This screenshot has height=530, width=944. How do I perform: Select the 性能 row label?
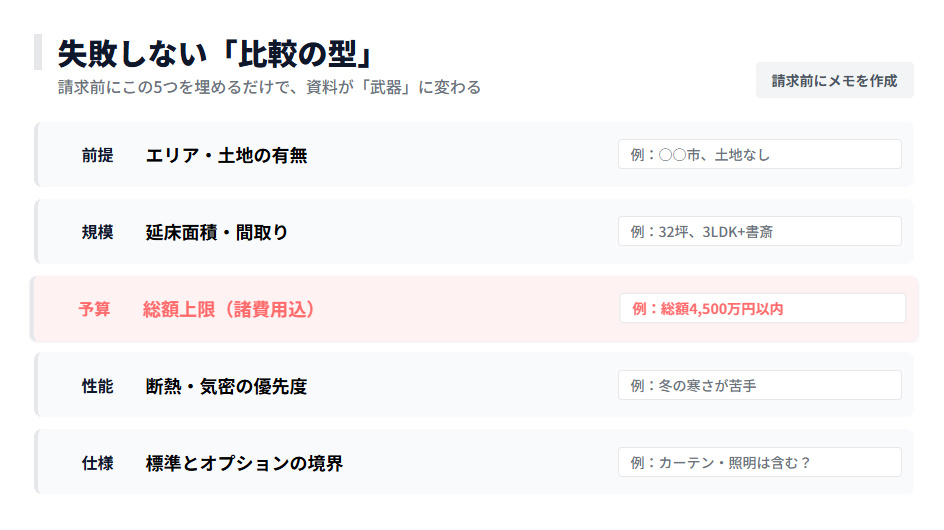click(x=97, y=386)
